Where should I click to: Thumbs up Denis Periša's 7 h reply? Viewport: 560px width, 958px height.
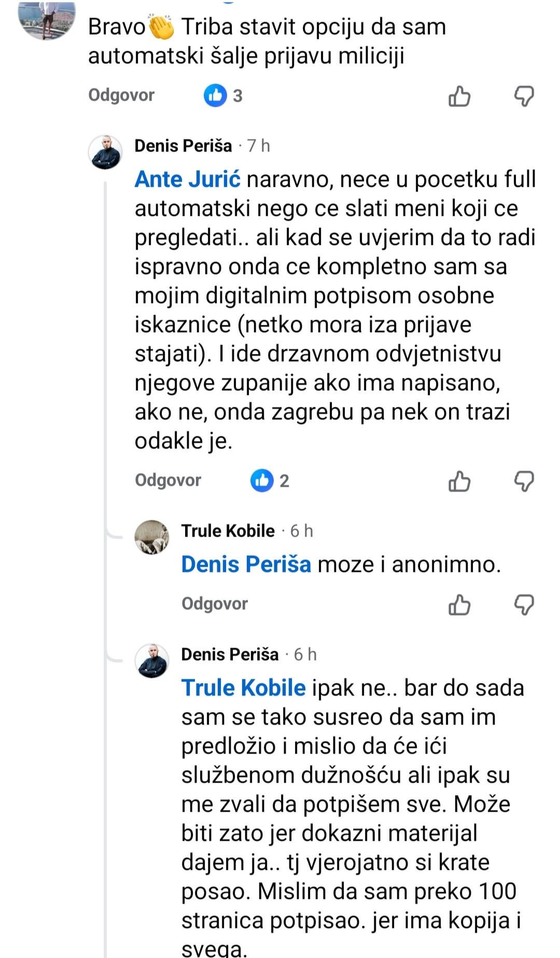coord(459,481)
